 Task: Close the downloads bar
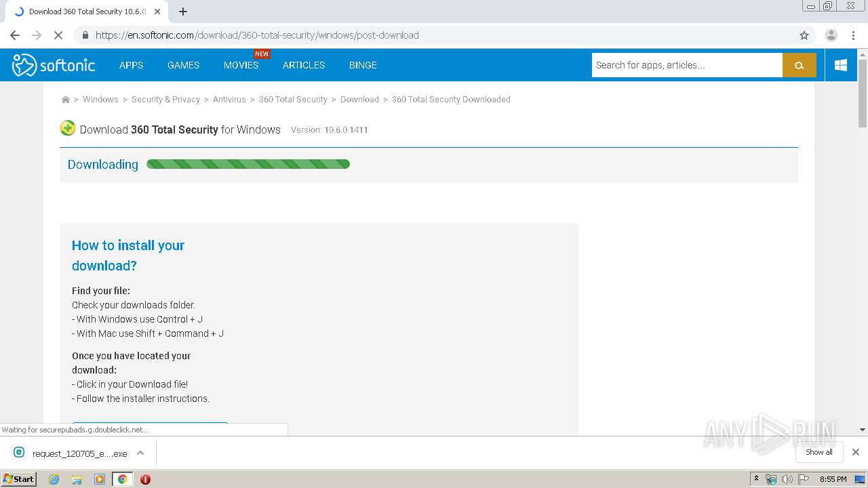(856, 452)
